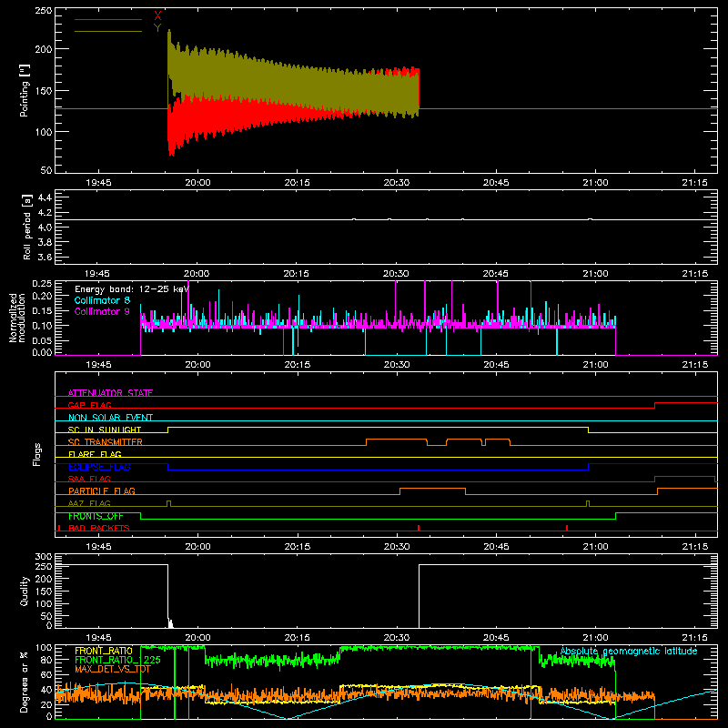Image resolution: width=728 pixels, height=728 pixels.
Task: Click the PARTICLE_FLAG label
Action: point(102,490)
